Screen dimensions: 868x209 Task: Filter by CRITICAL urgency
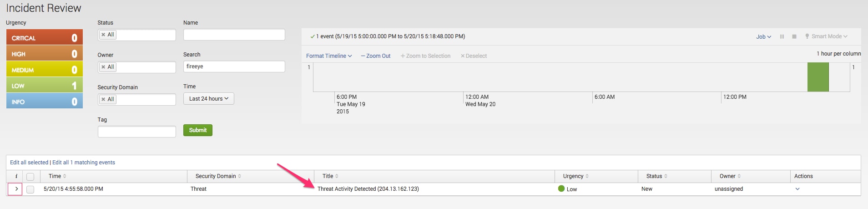click(45, 37)
